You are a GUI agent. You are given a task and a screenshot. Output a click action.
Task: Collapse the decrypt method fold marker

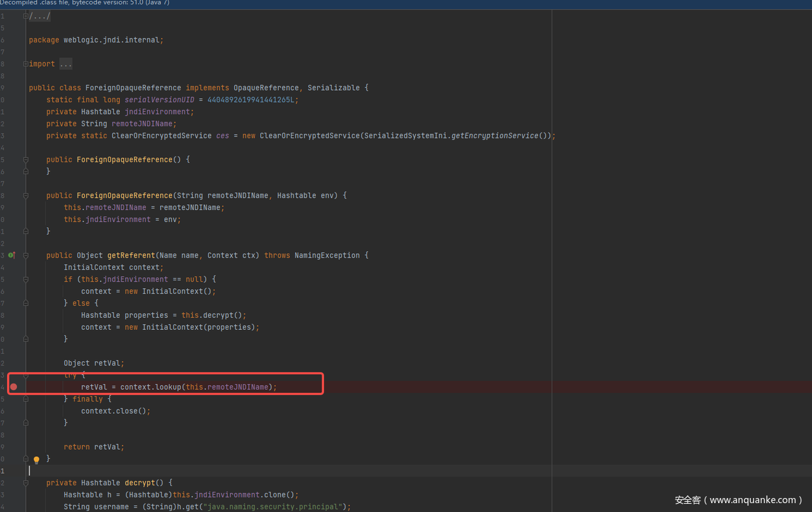coord(26,483)
